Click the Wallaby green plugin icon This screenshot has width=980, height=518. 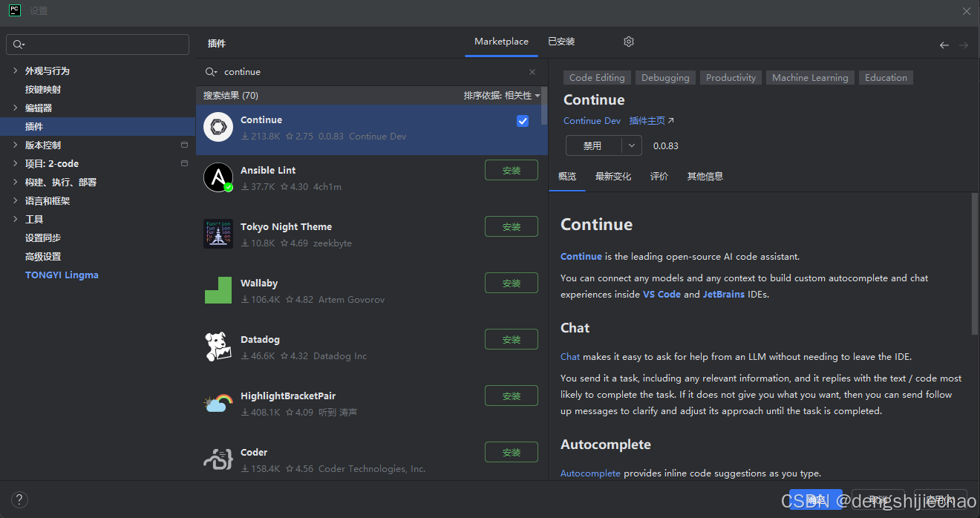point(218,290)
